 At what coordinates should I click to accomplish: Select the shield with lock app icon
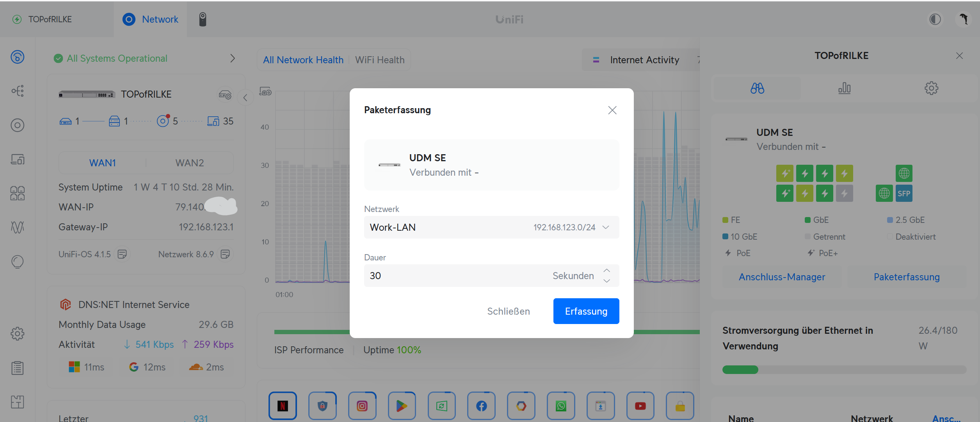pyautogui.click(x=322, y=406)
